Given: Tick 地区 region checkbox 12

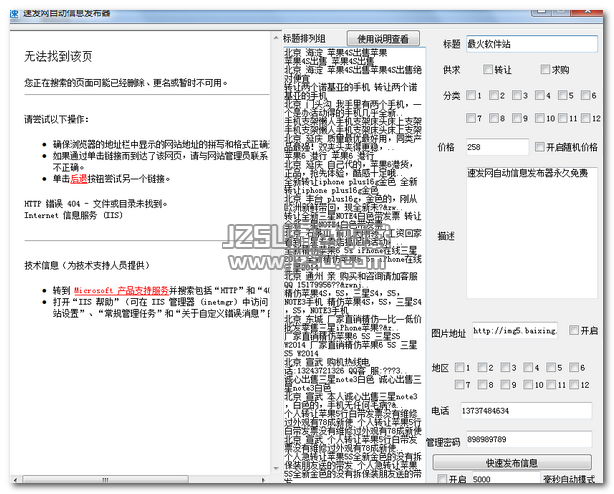Looking at the screenshot, I should (x=574, y=384).
